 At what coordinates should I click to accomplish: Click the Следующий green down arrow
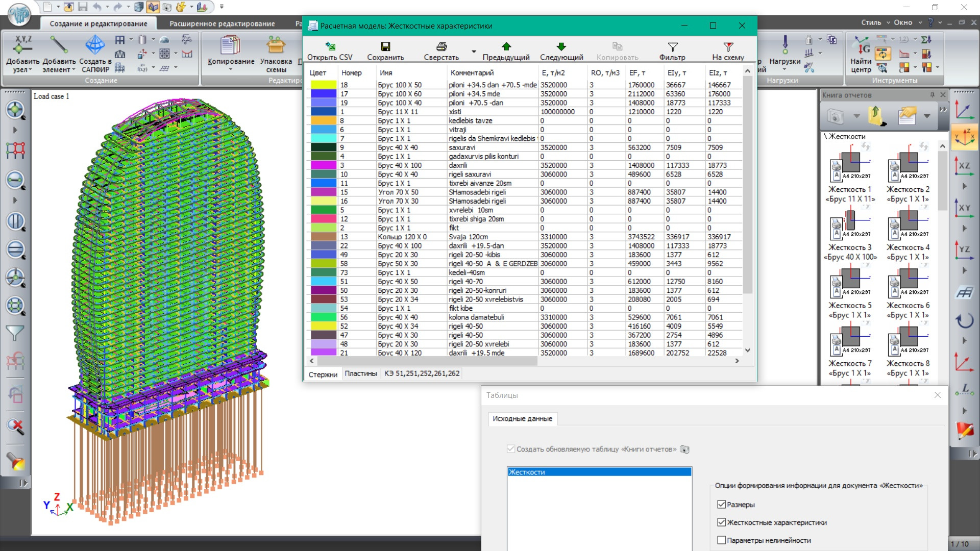pos(561,47)
